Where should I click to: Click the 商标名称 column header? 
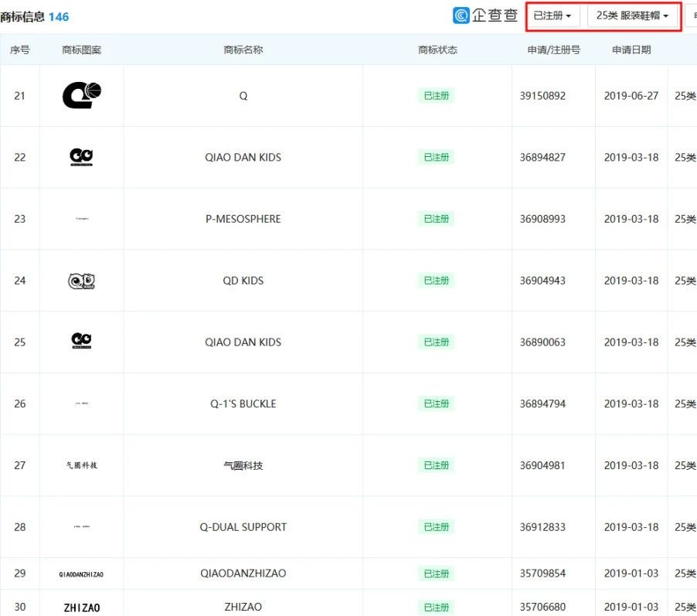[243, 49]
